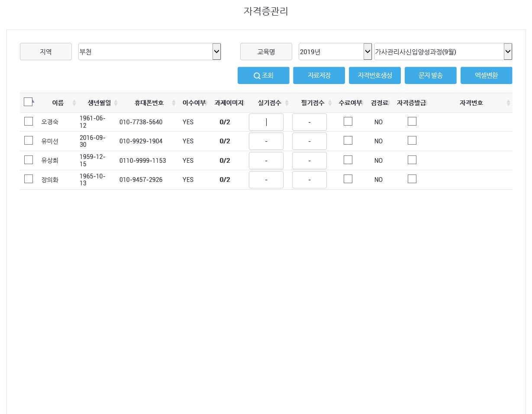Viewport: 532px width, 414px height.
Task: Toggle the select-all checkbox in table header
Action: [28, 102]
